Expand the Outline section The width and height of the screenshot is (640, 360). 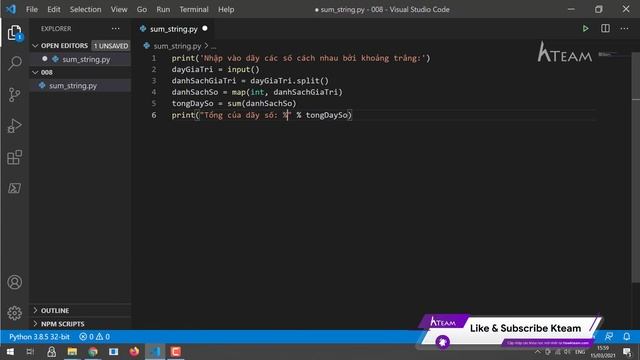[x=35, y=310]
